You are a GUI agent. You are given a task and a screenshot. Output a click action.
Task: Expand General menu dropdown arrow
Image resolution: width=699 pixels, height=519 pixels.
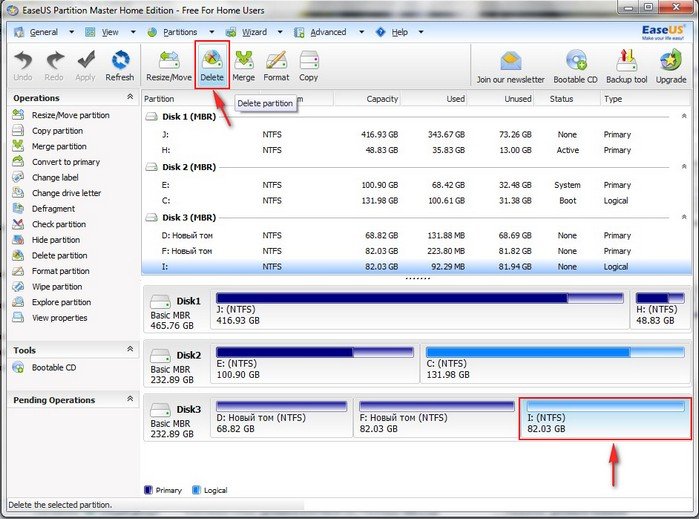coord(71,32)
